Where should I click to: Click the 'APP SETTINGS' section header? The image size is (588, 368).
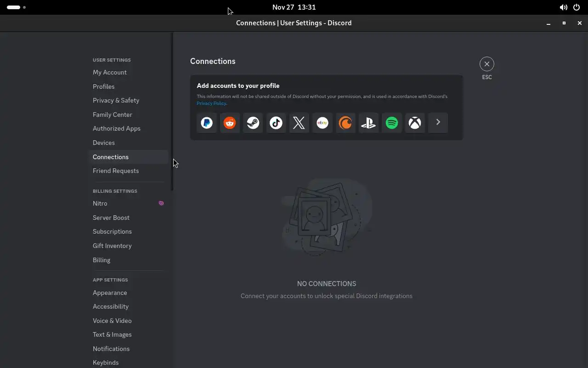(x=110, y=280)
